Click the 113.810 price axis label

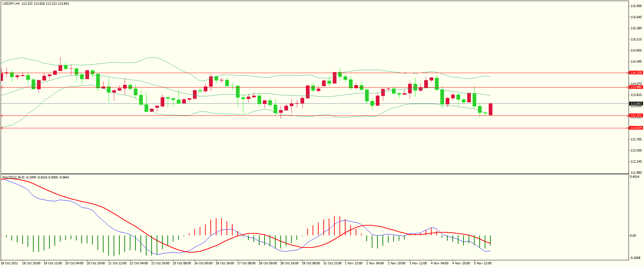click(636, 95)
